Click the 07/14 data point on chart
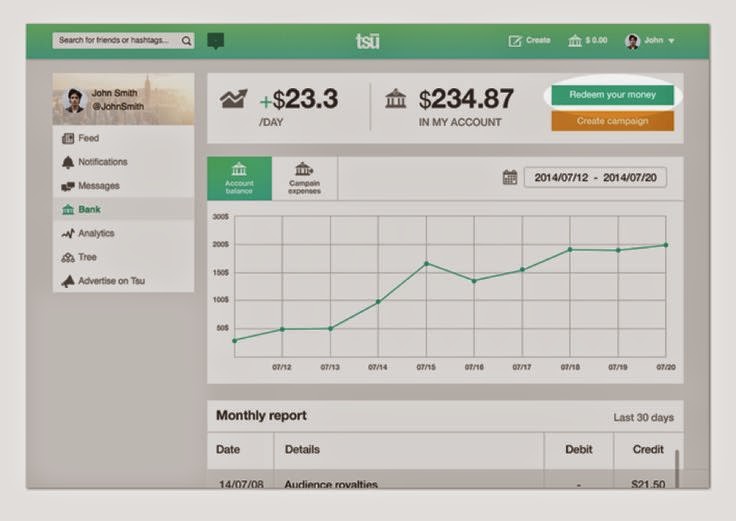736x521 pixels. pos(378,302)
